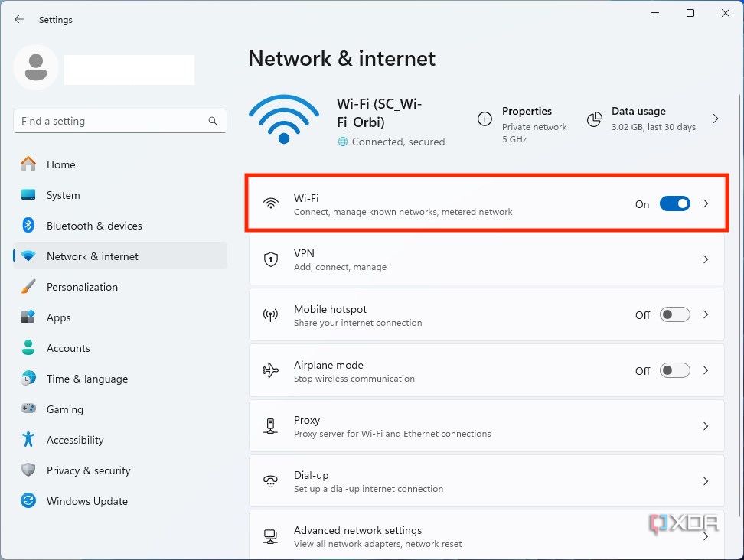The height and width of the screenshot is (560, 744).
Task: Click the Mobile hotspot antenna icon
Action: click(x=271, y=315)
